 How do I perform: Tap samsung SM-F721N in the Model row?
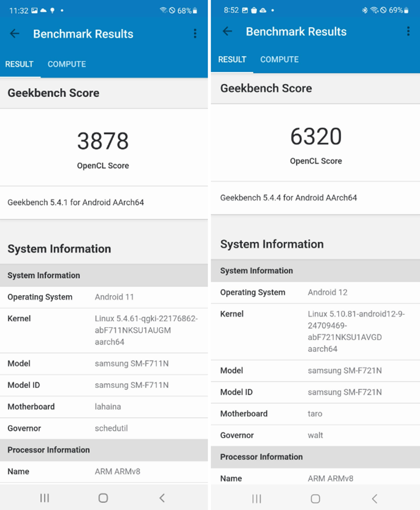point(345,371)
